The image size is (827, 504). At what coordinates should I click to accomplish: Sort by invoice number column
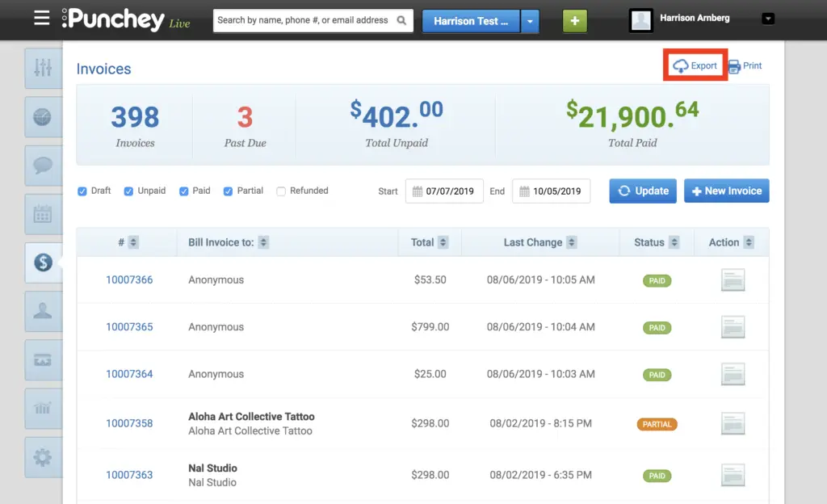click(133, 242)
